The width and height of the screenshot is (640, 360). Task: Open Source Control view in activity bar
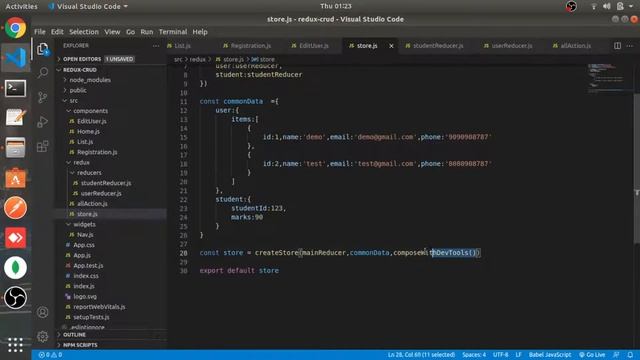tap(42, 97)
